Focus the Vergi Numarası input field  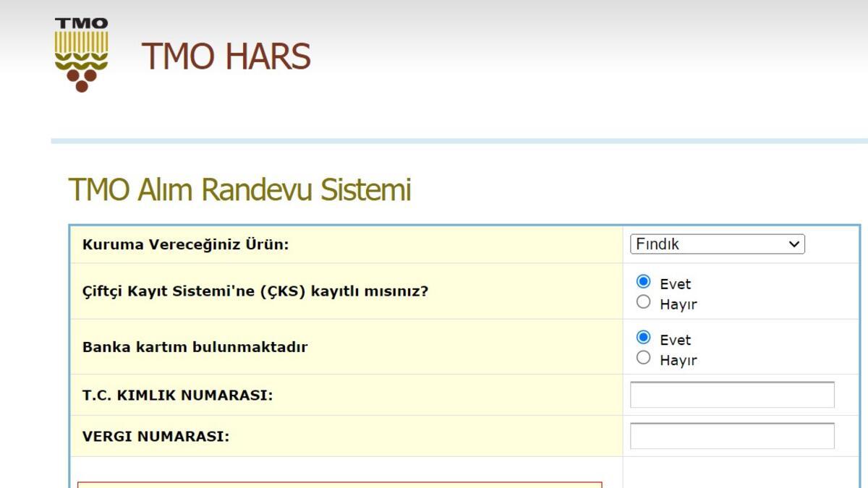[x=732, y=436]
